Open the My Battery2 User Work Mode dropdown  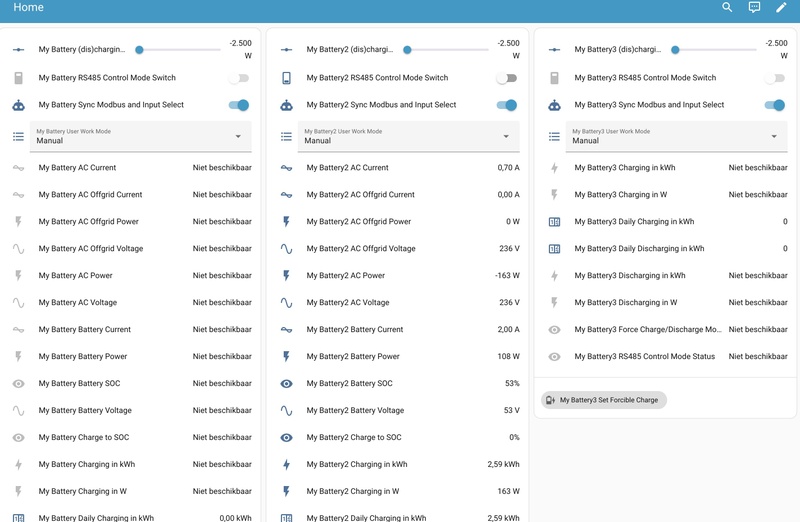(x=409, y=136)
